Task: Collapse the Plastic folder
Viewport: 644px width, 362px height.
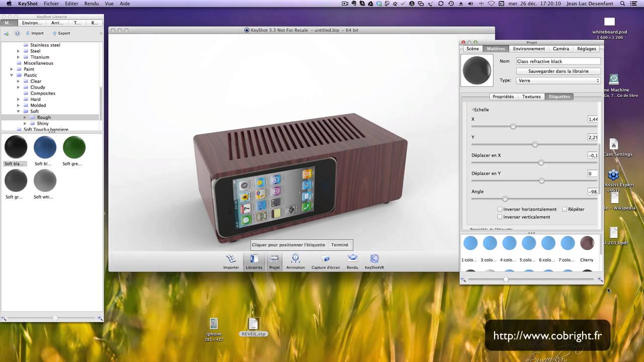Action: [12, 75]
